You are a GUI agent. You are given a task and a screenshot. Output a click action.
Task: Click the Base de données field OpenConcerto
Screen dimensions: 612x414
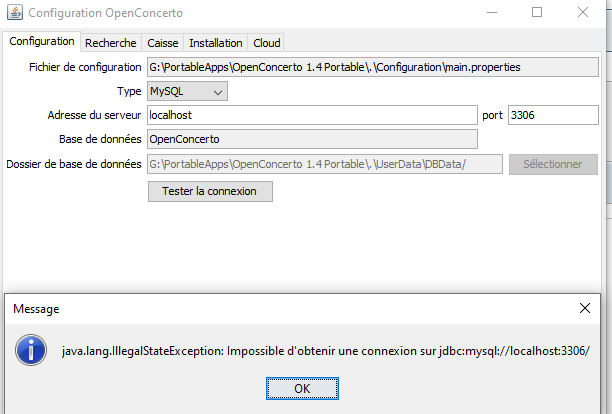(x=371, y=139)
